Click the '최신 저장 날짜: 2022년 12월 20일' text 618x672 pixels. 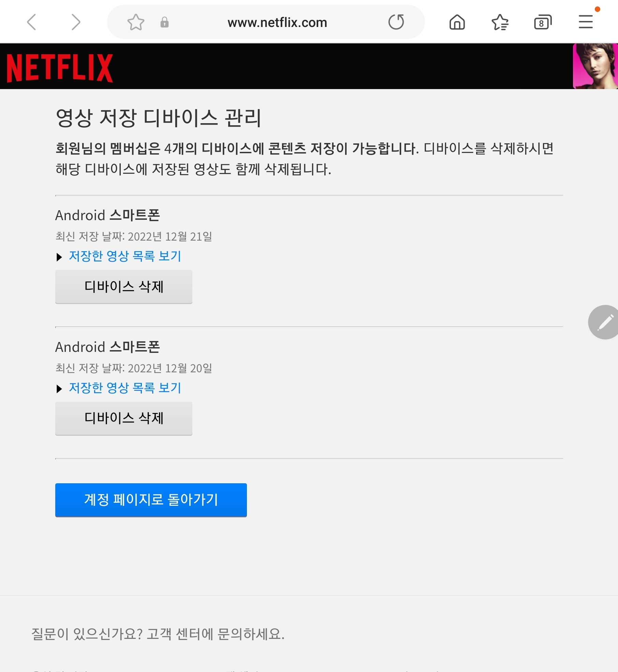tap(134, 368)
